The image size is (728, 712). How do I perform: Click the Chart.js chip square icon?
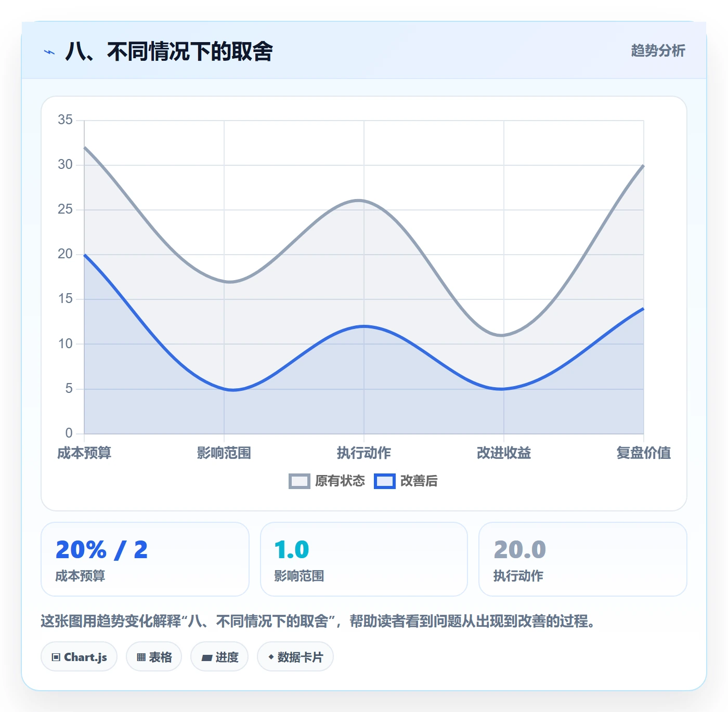(56, 657)
